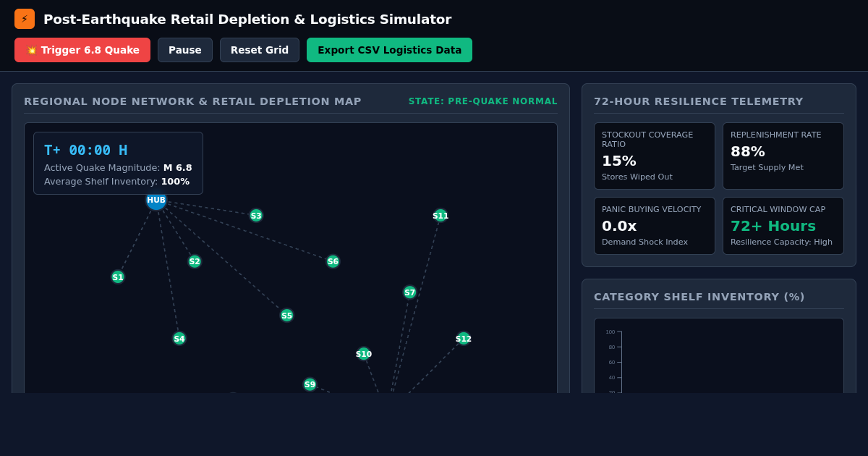Image resolution: width=868 pixels, height=456 pixels.
Task: Click the Demand Shock Index caption
Action: coord(644,242)
